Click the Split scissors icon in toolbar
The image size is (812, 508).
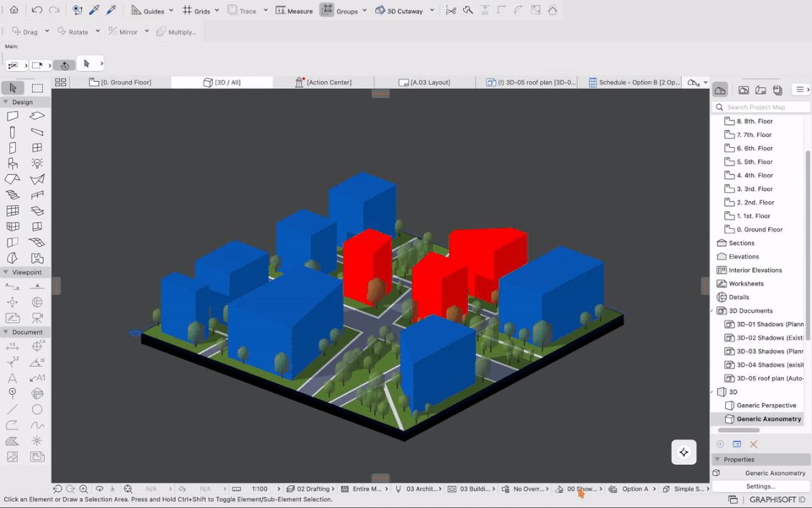(x=451, y=10)
